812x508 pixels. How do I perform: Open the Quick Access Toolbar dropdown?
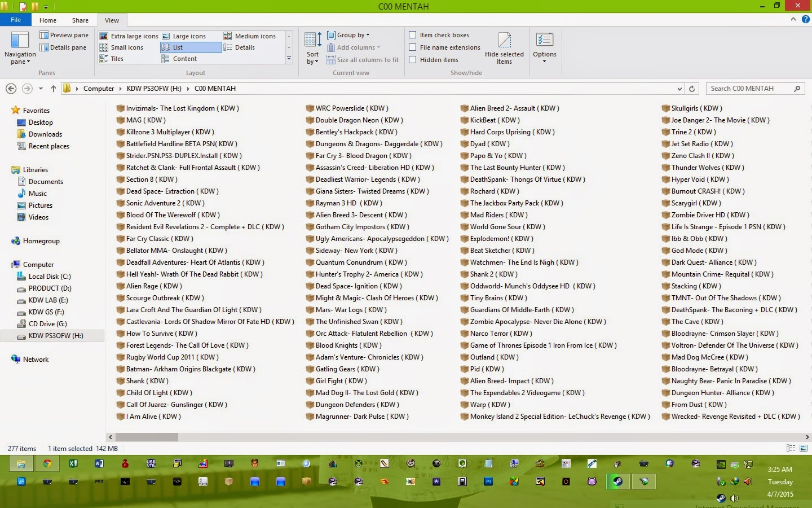coord(46,7)
